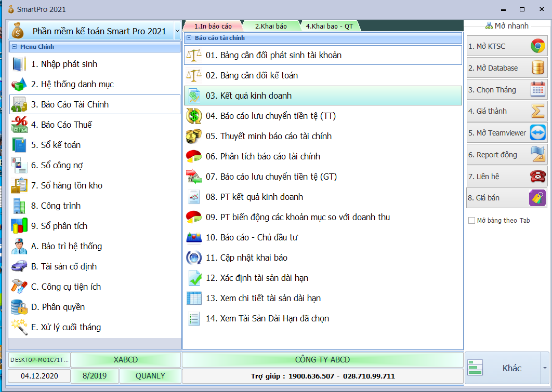Image resolution: width=552 pixels, height=392 pixels.
Task: Click the 8/2019 period button
Action: pos(95,376)
